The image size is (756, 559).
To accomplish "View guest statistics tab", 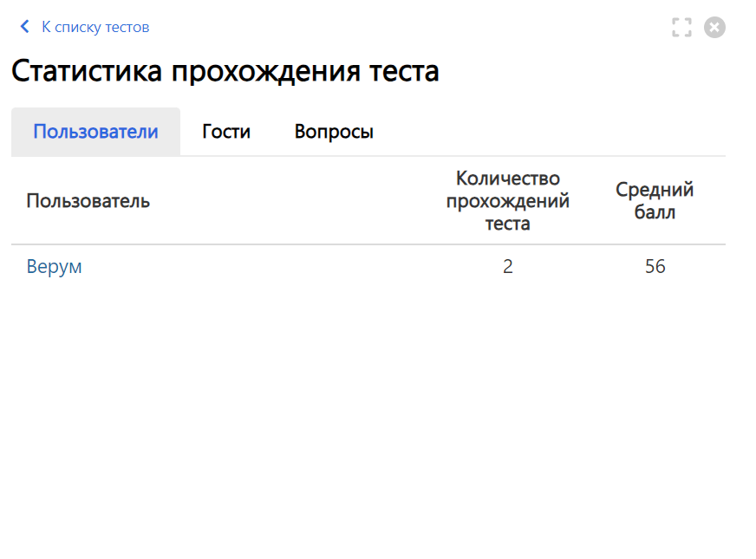I will 226,132.
